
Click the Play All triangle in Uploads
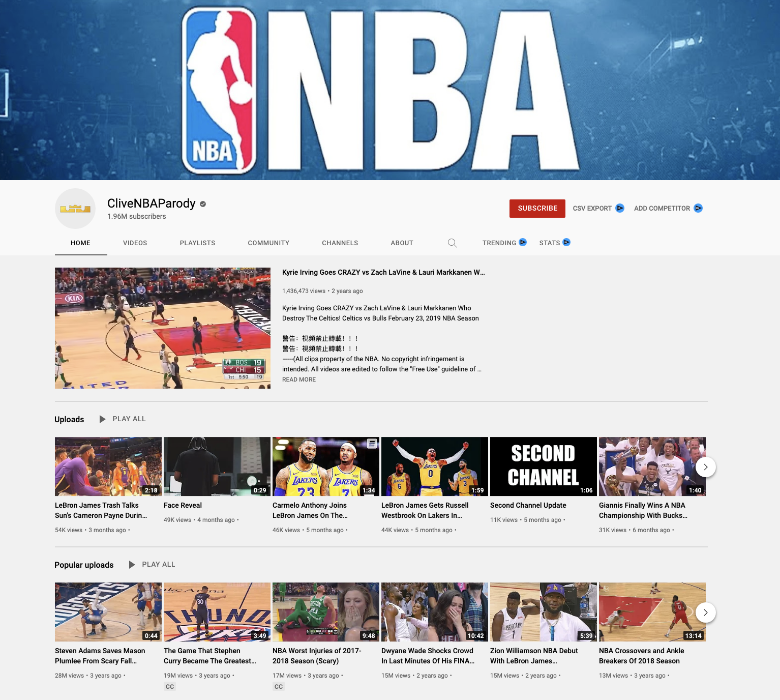tap(101, 419)
